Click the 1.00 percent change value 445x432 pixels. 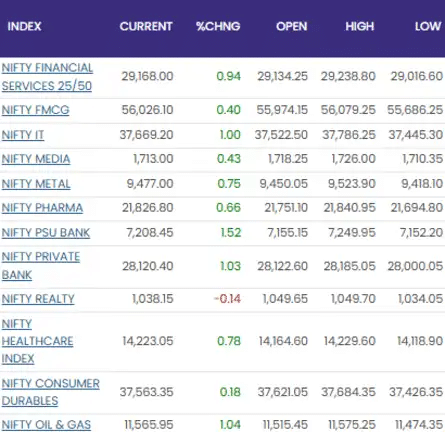pos(230,135)
